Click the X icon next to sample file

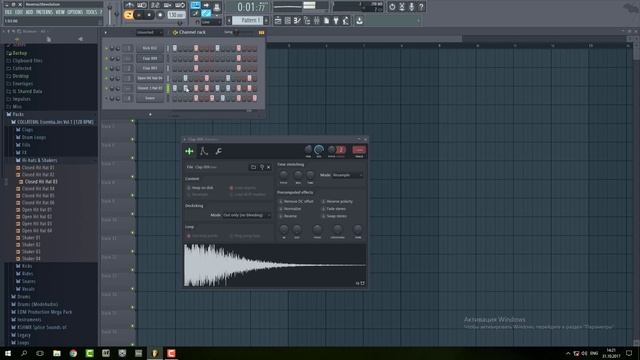tap(268, 167)
